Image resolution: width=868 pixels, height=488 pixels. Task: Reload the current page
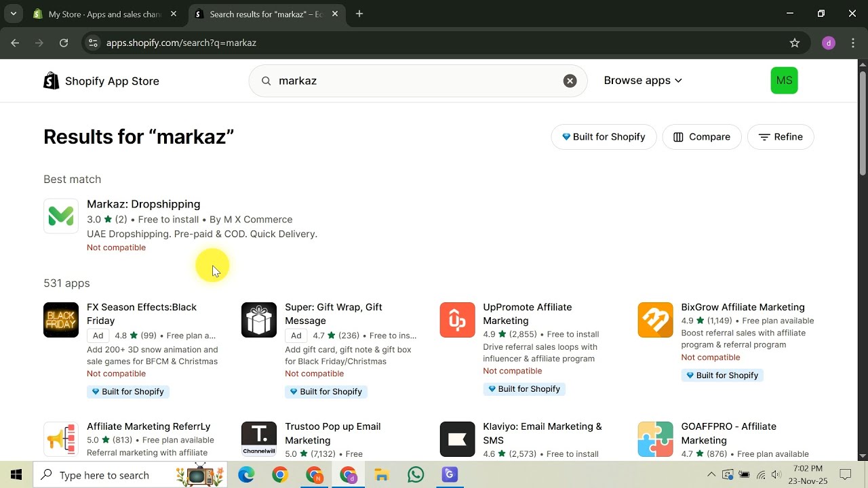64,43
